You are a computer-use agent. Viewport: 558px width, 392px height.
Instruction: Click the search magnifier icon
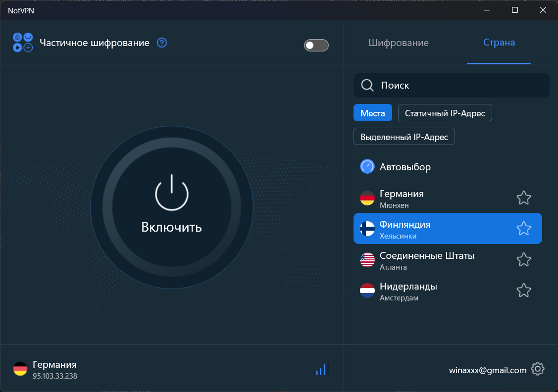coord(367,85)
